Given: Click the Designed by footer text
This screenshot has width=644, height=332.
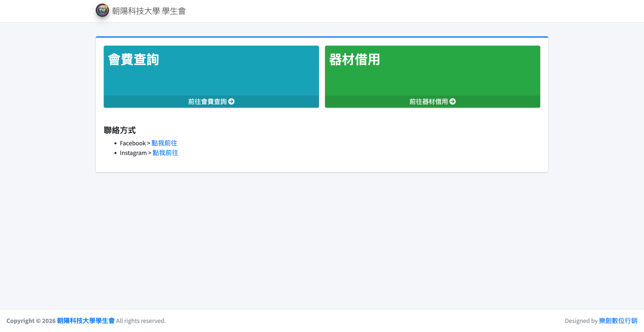Looking at the screenshot, I should [x=581, y=321].
